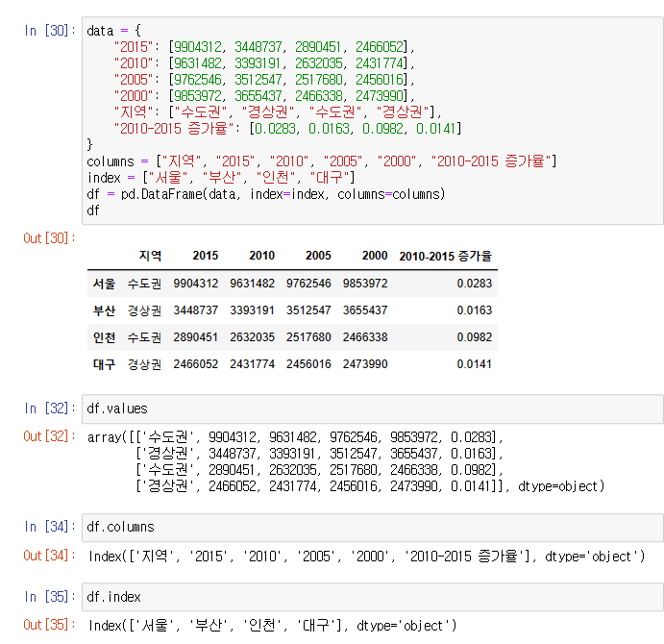Select the Out [30] prompt label

[50, 238]
